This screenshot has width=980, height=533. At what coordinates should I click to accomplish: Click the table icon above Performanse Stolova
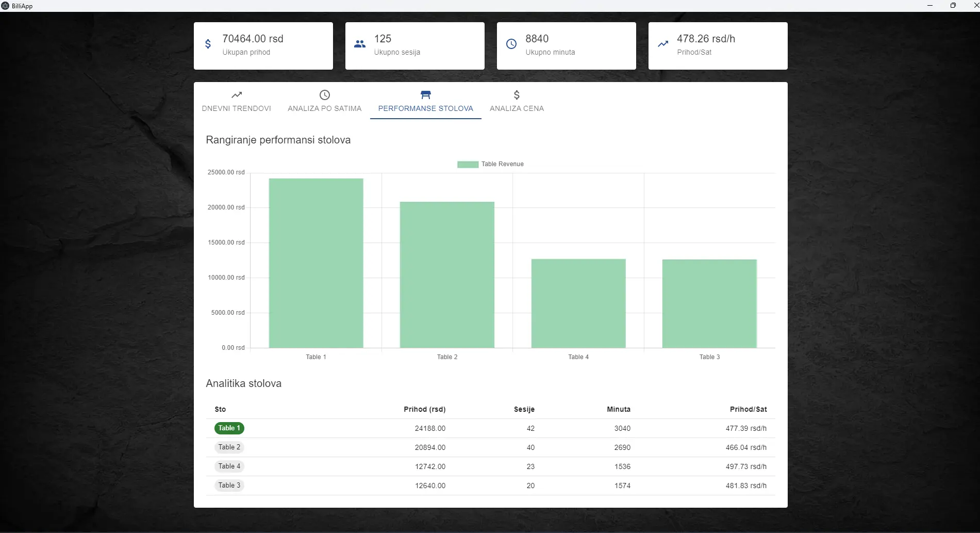(x=425, y=95)
